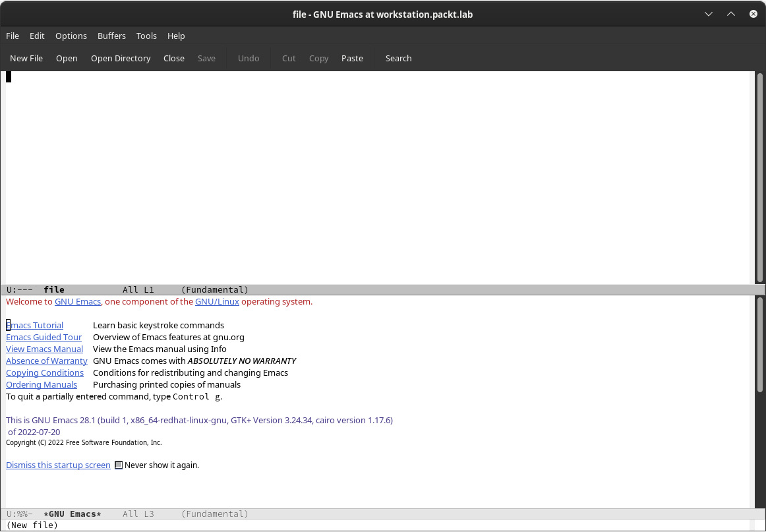Click (Fundamental) in the *GNU Emacs* mode line
Screen dimensions: 766x532
[x=214, y=514]
